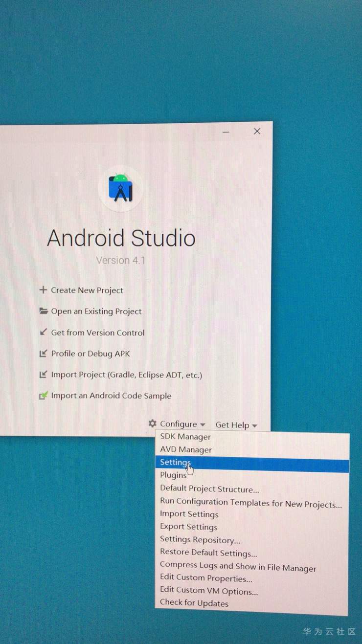Screen dimensions: 362x644
Task: Create New Project
Action: pyautogui.click(x=87, y=290)
